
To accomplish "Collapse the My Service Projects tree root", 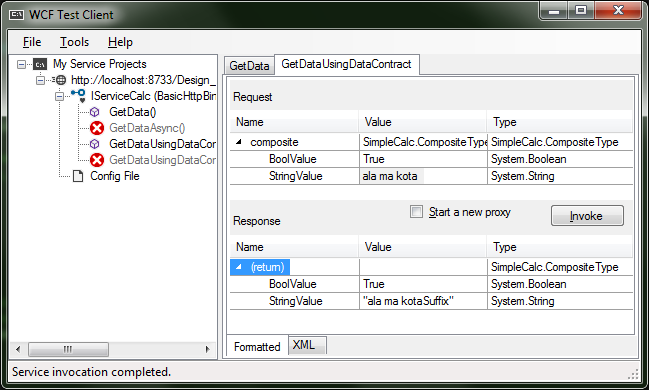I will 22,64.
